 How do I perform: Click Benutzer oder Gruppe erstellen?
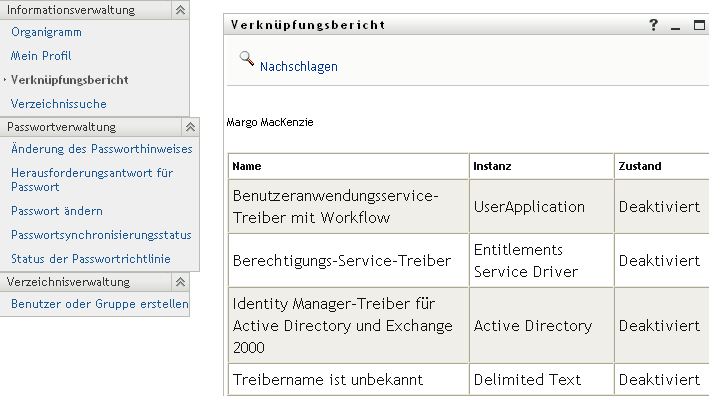100,304
